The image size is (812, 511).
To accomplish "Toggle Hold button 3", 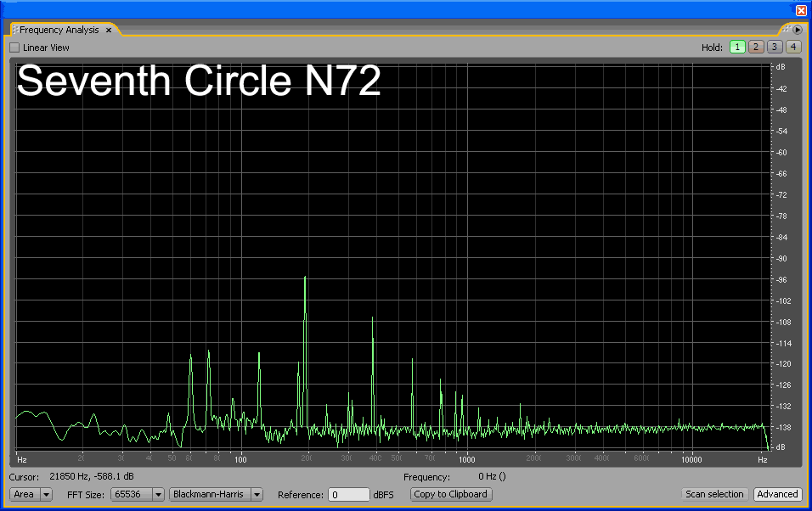I will [x=775, y=48].
